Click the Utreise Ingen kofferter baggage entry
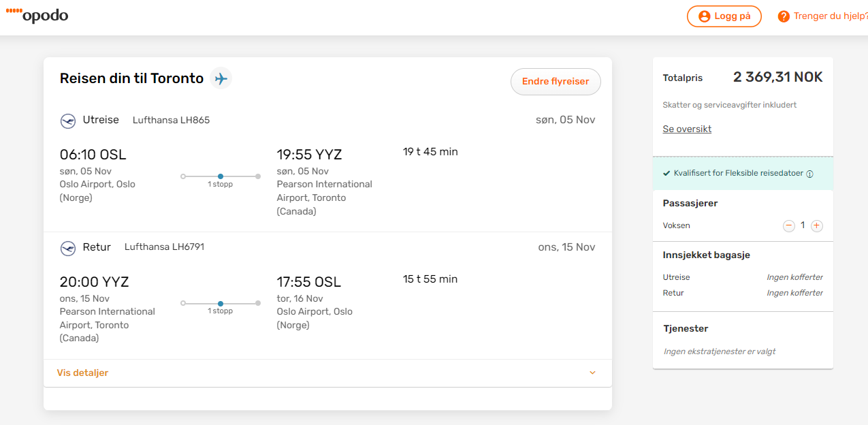This screenshot has height=425, width=868. pyautogui.click(x=795, y=277)
